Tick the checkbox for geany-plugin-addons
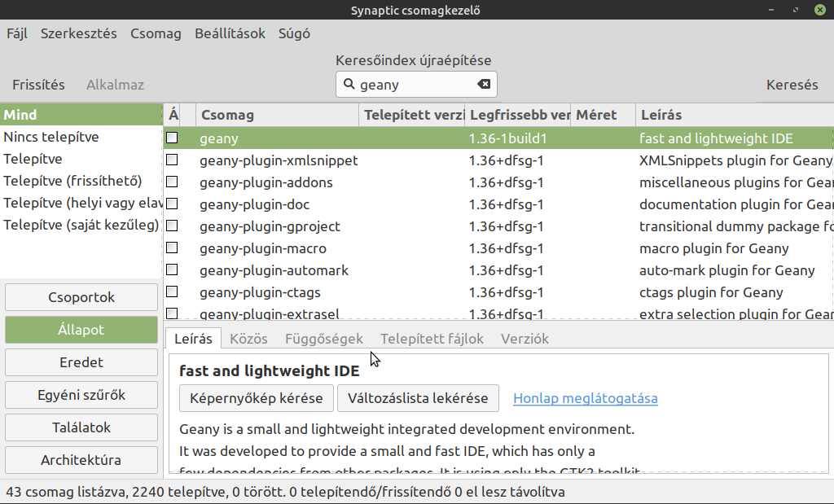Image resolution: width=834 pixels, height=504 pixels. [172, 182]
